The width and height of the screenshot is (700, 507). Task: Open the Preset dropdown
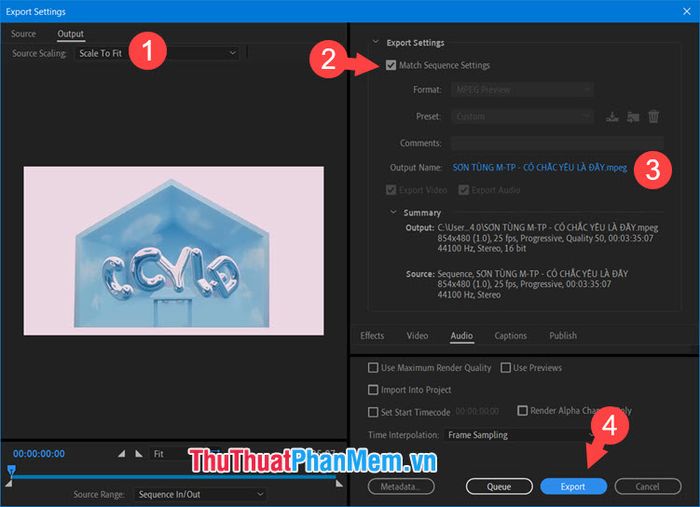coord(522,116)
